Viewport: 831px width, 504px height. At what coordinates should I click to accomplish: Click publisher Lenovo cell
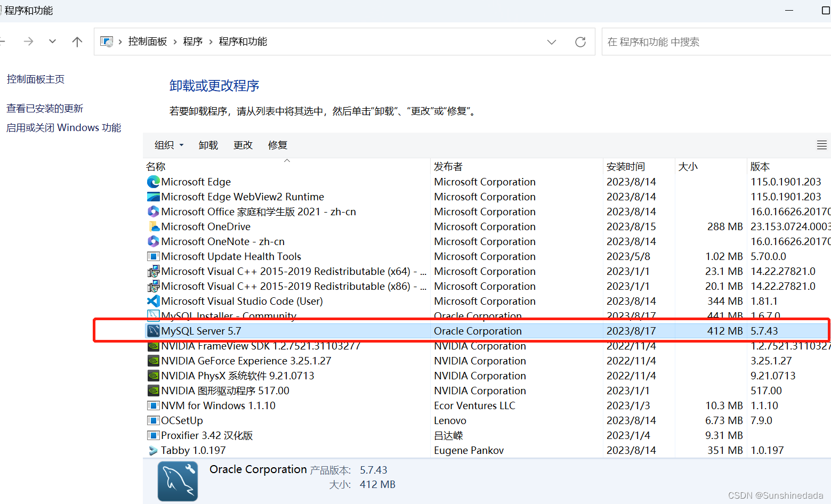(450, 420)
